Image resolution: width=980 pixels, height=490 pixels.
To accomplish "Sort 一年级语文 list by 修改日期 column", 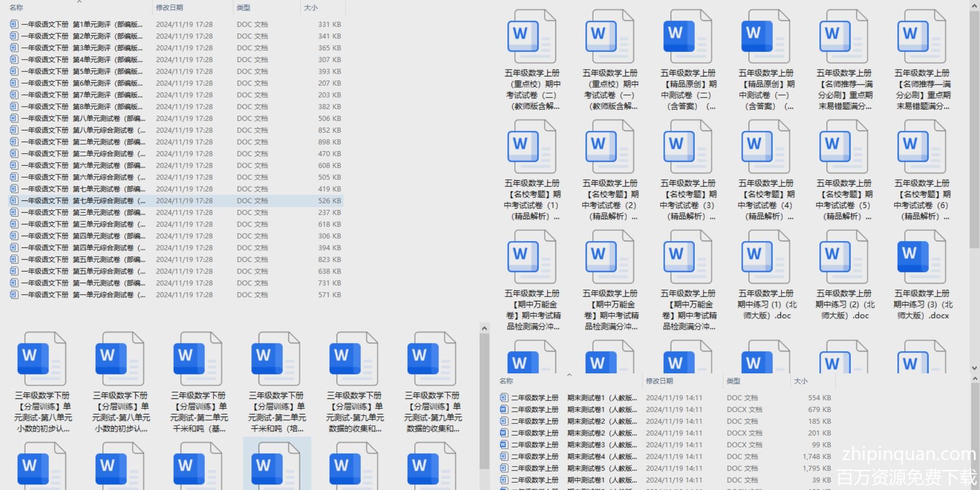I will tap(170, 8).
